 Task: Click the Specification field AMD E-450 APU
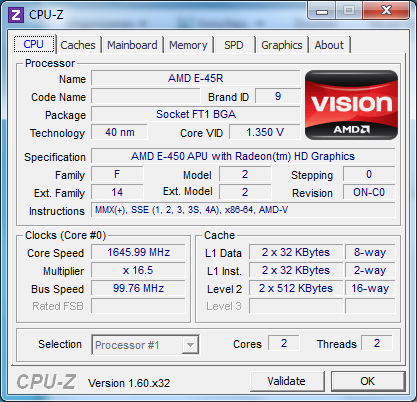243,156
